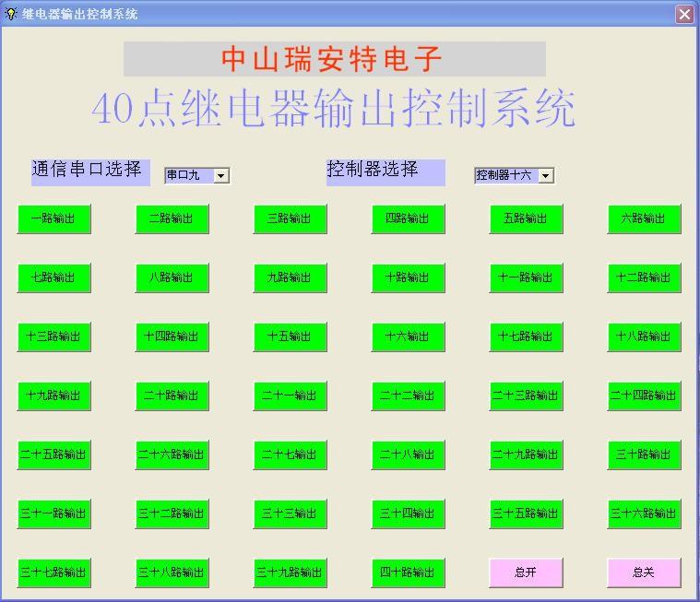Trigger the 三十六路输出 output
This screenshot has height=602, width=700.
click(644, 513)
